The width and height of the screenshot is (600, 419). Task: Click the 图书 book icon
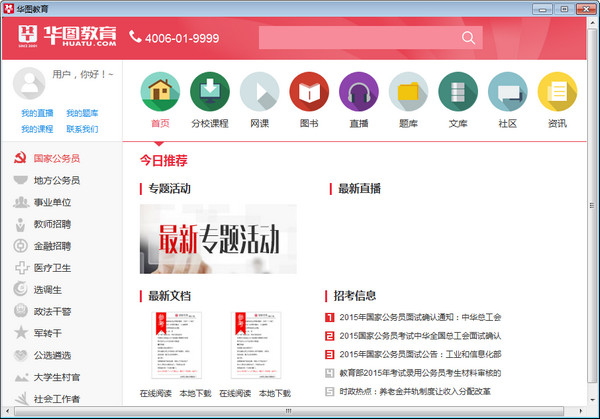tap(309, 93)
